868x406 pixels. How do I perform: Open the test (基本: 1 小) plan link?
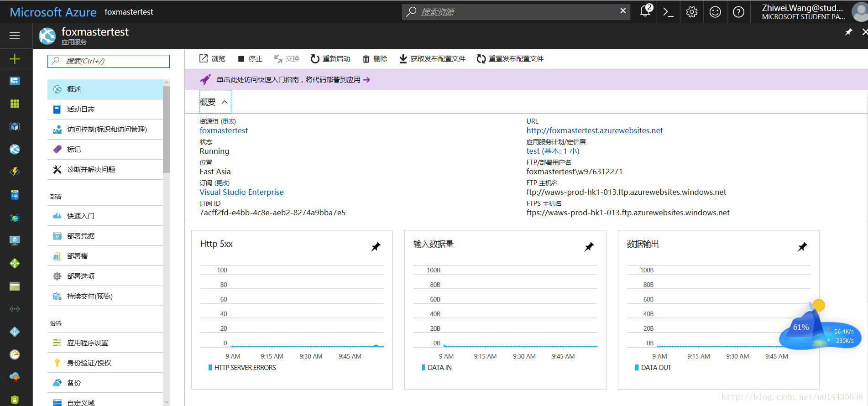pyautogui.click(x=553, y=151)
